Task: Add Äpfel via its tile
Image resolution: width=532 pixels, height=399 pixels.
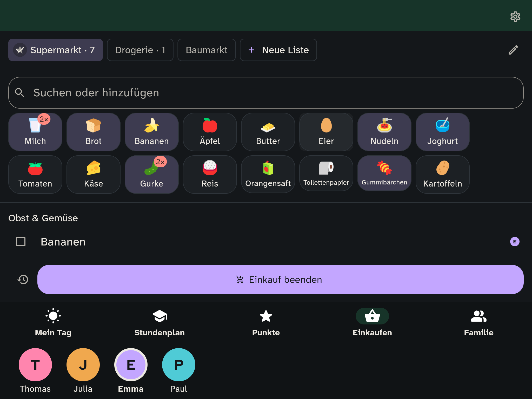Action: (210, 132)
